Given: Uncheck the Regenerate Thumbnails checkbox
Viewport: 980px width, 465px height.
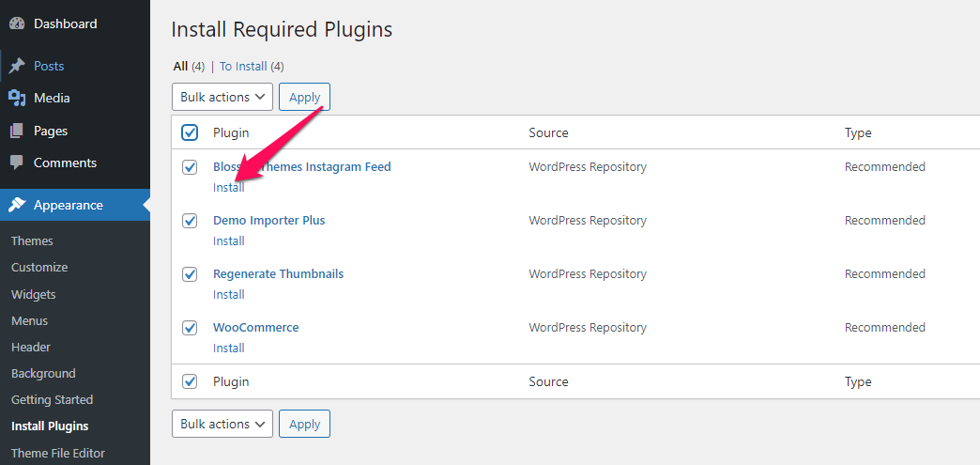Looking at the screenshot, I should (190, 274).
